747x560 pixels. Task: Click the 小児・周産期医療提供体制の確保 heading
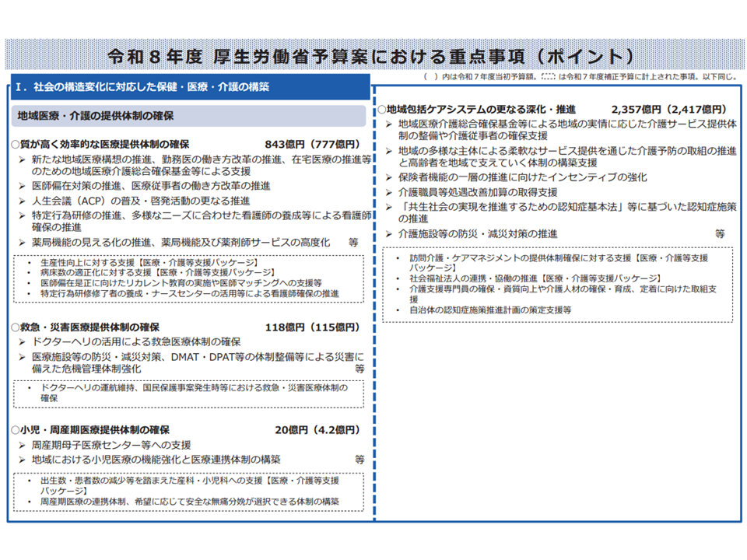90,429
